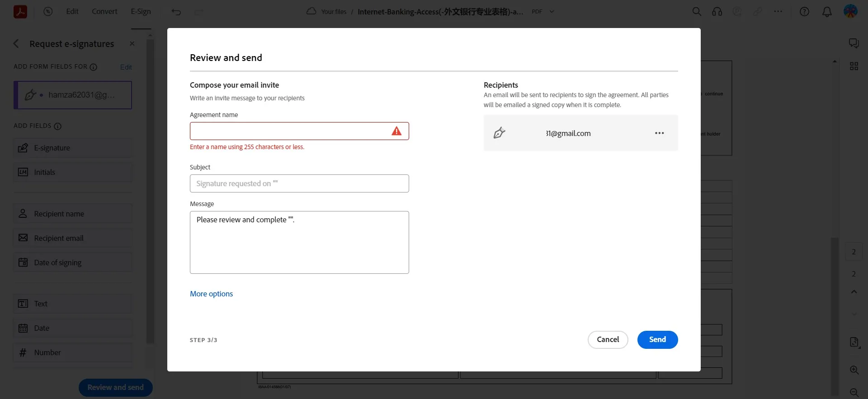Image resolution: width=868 pixels, height=399 pixels.
Task: Click the Cancel button
Action: pos(608,340)
